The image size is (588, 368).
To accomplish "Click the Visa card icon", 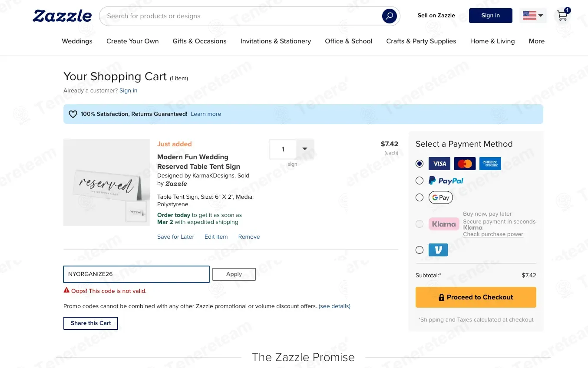I will click(439, 164).
